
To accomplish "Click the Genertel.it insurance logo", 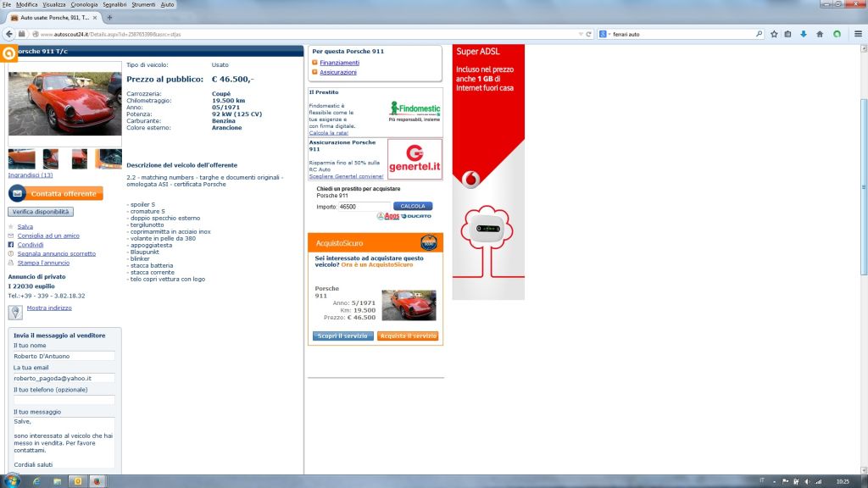I will point(415,159).
